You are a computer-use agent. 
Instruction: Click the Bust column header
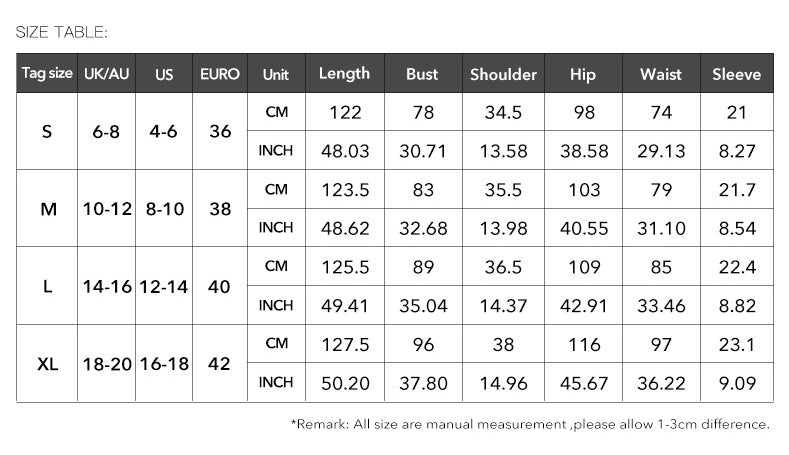[422, 74]
